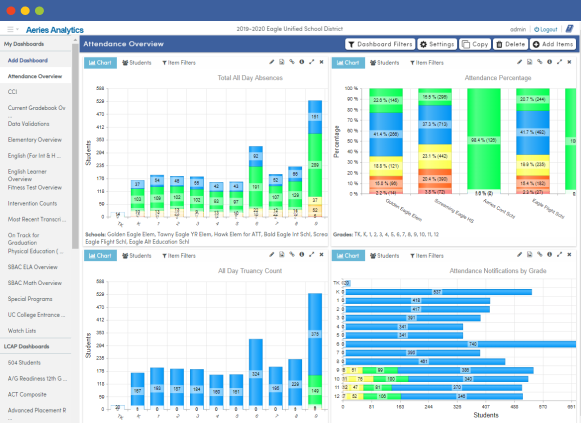
Task: Export the Total All Day Absences chart
Action: coord(282,62)
